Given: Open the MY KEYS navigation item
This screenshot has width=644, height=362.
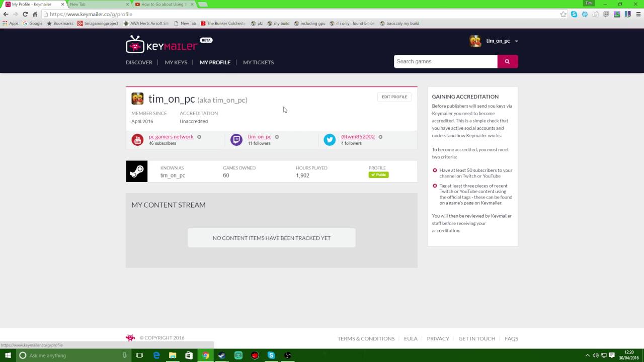Looking at the screenshot, I should point(176,62).
